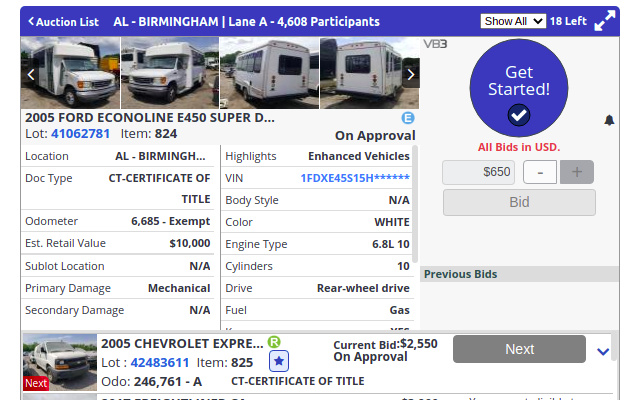Decrease bid amount with minus button

pyautogui.click(x=540, y=172)
